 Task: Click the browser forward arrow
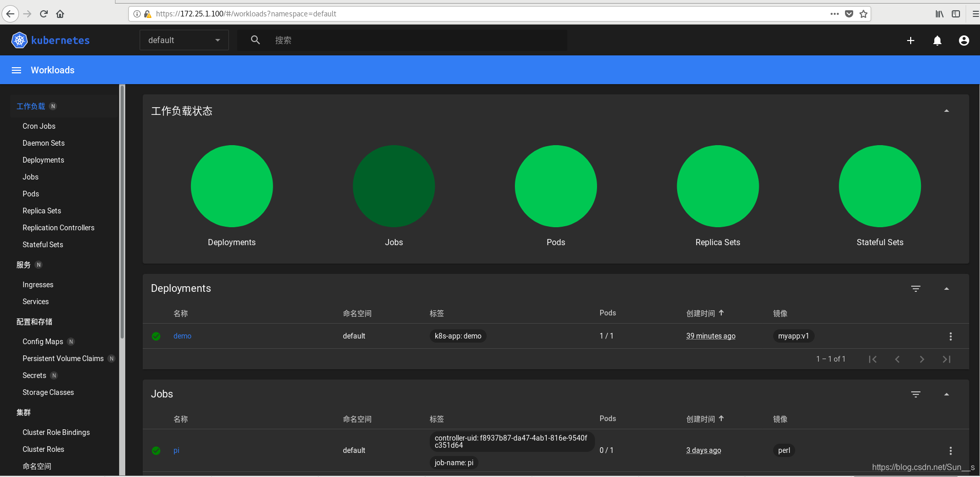[x=28, y=14]
